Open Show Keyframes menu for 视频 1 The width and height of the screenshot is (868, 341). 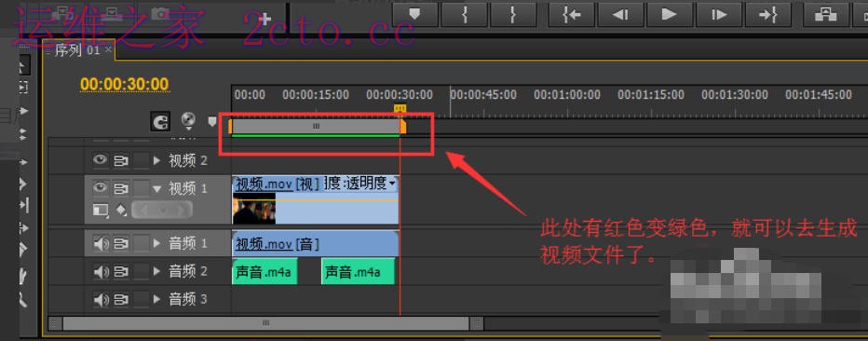(x=121, y=211)
